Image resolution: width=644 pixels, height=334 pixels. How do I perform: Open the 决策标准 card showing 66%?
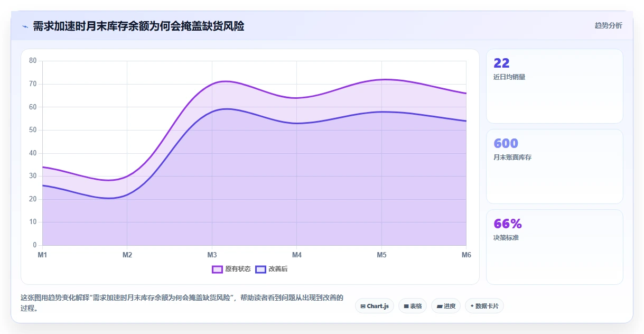coord(555,247)
